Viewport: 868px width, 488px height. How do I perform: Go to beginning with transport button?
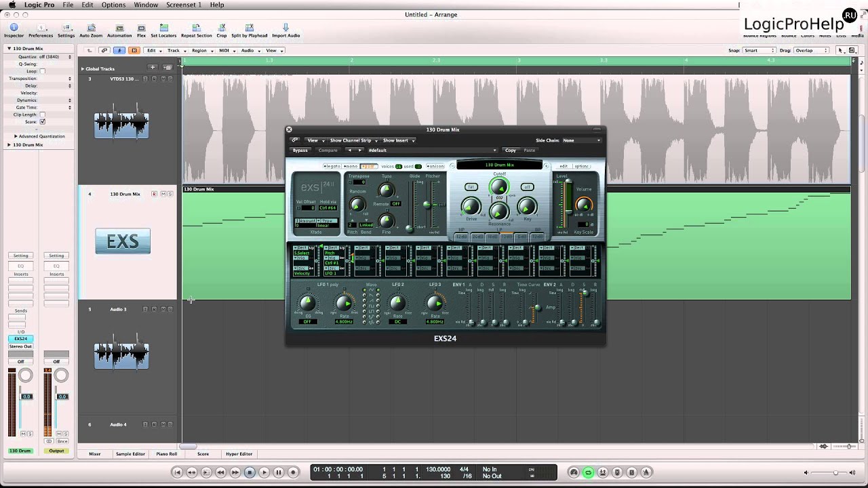point(178,472)
